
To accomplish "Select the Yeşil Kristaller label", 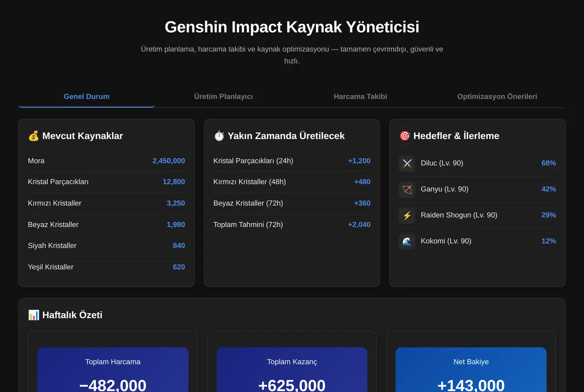I will (51, 267).
